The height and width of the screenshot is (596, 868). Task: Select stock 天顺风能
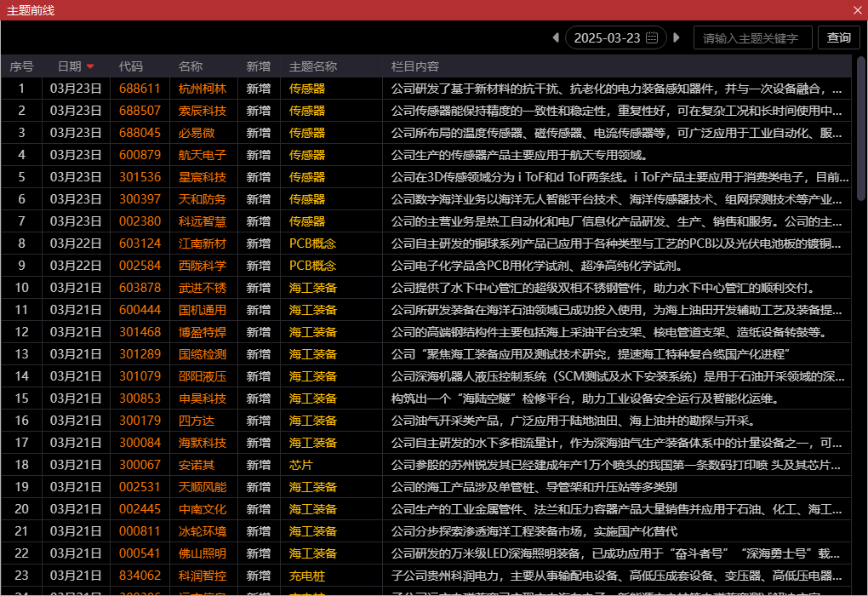(202, 487)
